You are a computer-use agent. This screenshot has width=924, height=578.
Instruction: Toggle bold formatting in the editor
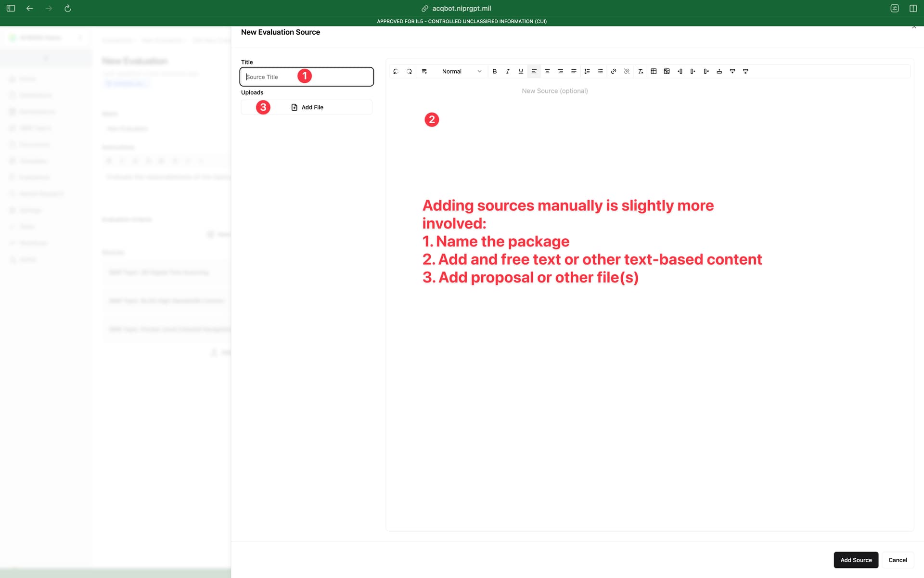[494, 71]
